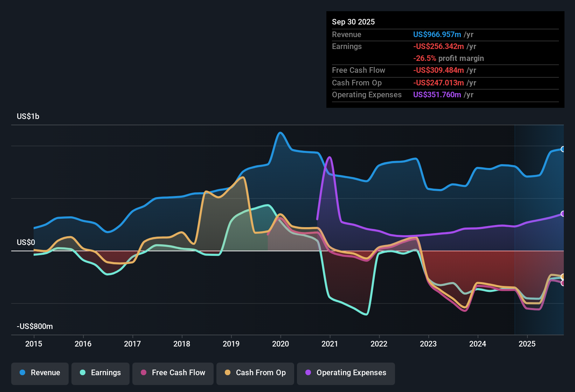Toggle the Revenue series visibility

40,373
